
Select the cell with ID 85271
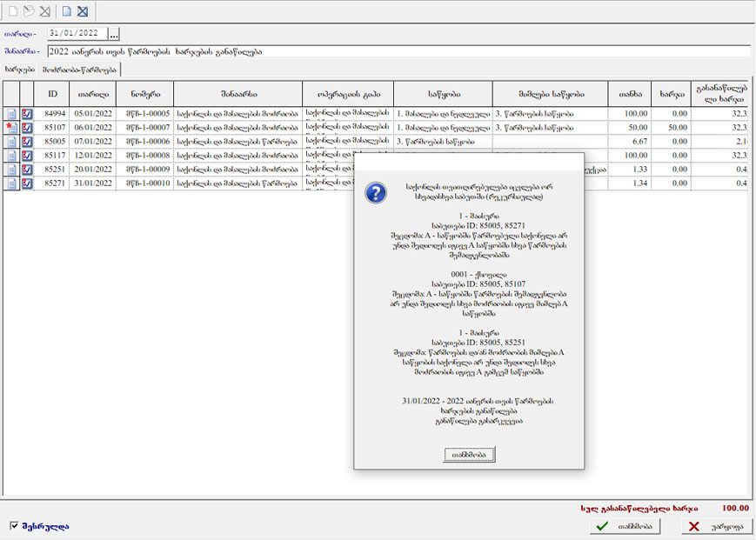coord(51,183)
